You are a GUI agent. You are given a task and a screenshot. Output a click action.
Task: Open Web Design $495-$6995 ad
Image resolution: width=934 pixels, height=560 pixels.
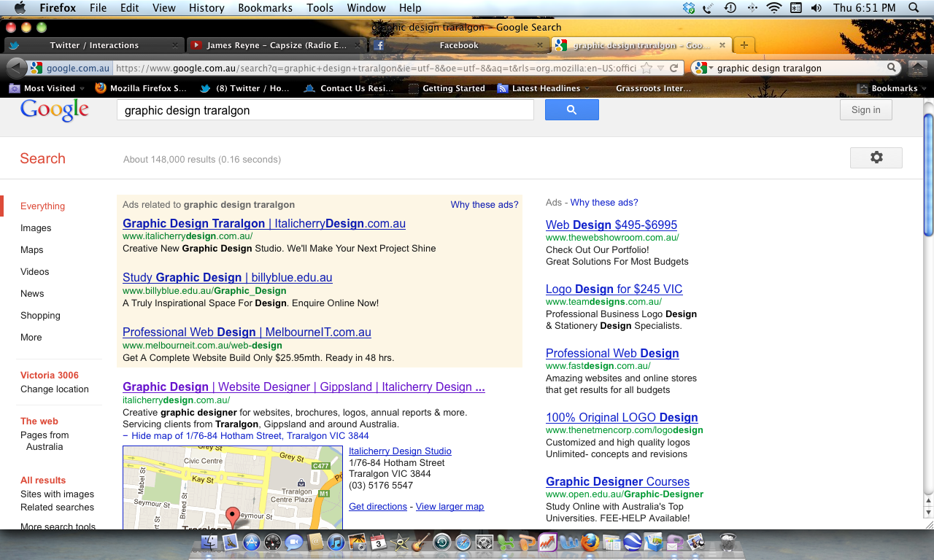(x=611, y=225)
